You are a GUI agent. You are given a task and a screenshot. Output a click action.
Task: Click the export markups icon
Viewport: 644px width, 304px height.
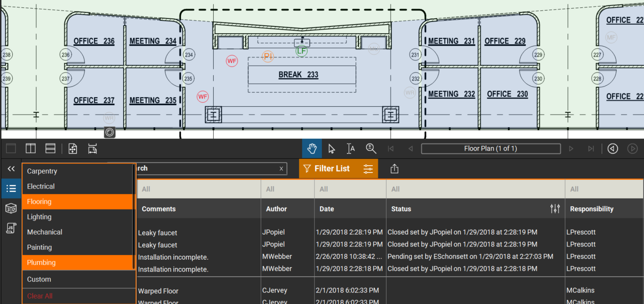[x=395, y=169]
